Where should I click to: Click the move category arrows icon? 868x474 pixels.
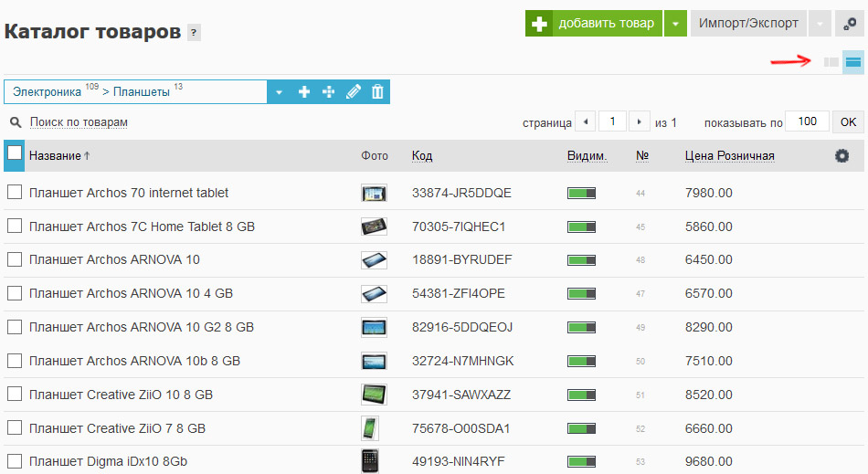329,92
